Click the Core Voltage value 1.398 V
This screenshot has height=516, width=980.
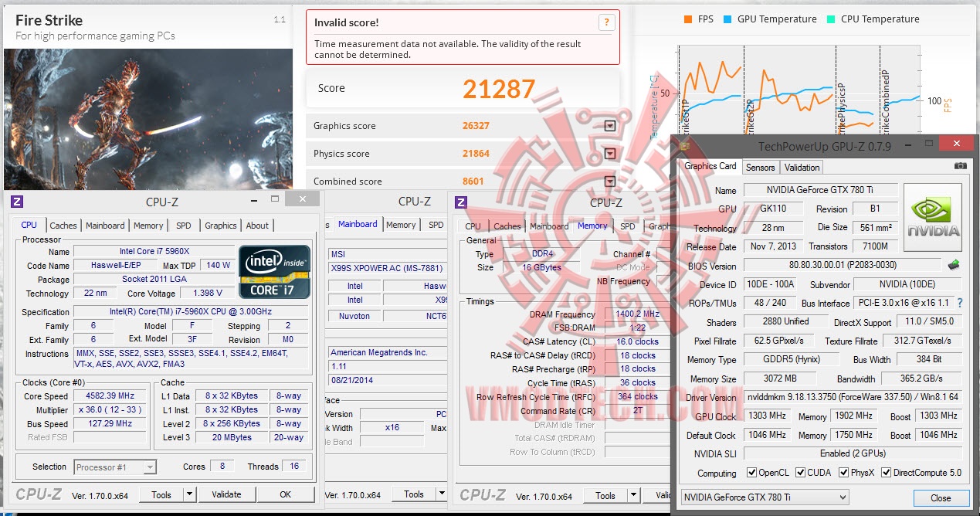207,294
